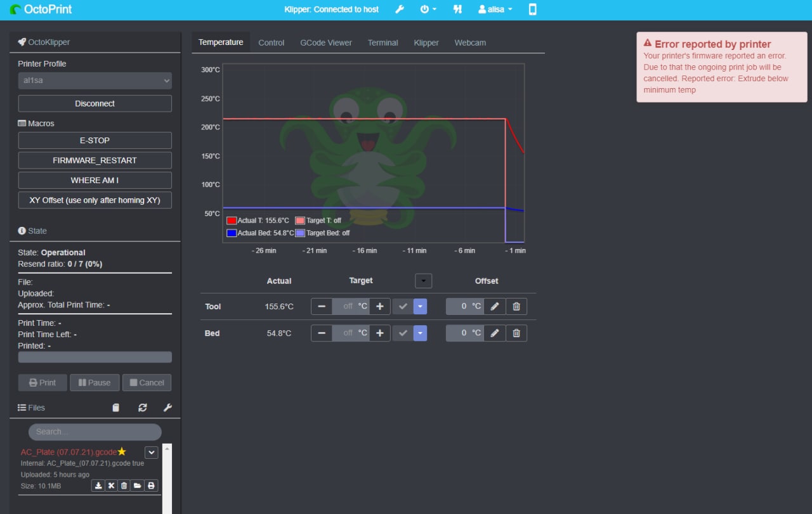This screenshot has width=812, height=514.
Task: Click the mobile phone icon in navbar
Action: [x=532, y=10]
